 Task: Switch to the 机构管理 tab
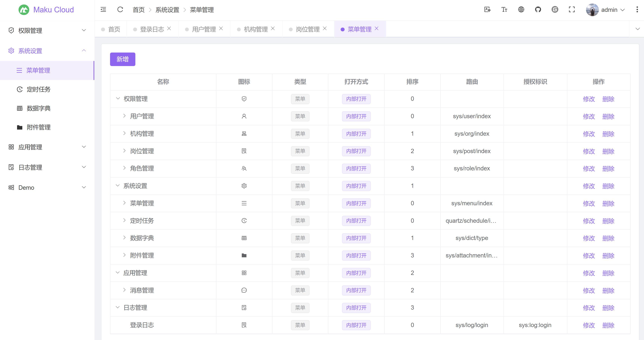(x=256, y=29)
